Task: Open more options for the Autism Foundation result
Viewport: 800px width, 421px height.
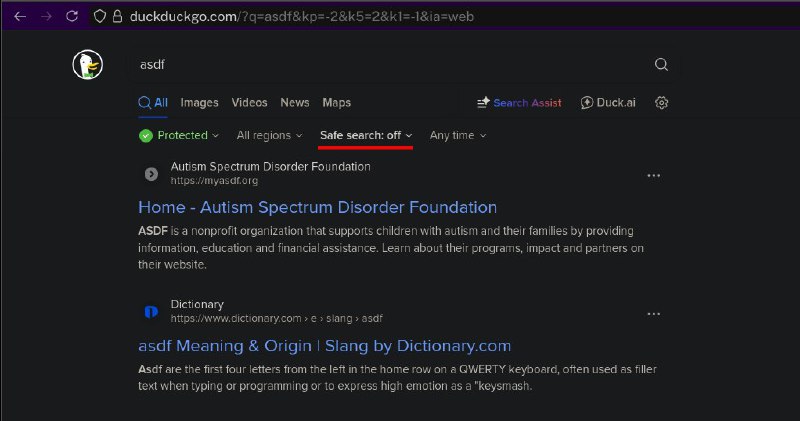Action: [654, 176]
